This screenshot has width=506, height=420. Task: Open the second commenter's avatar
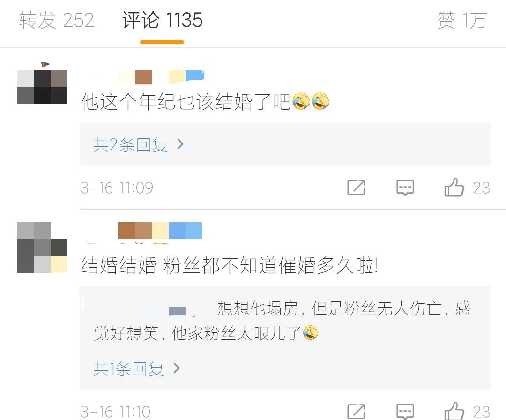42,247
